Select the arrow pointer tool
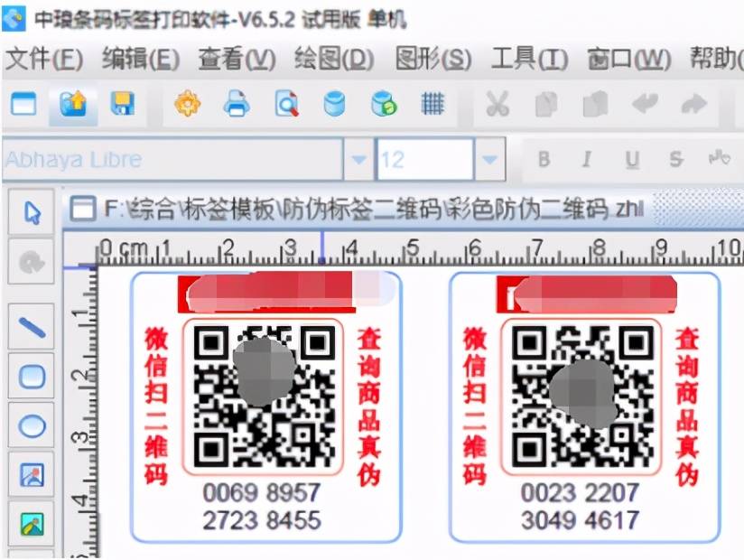Image resolution: width=744 pixels, height=560 pixels. coord(32,212)
